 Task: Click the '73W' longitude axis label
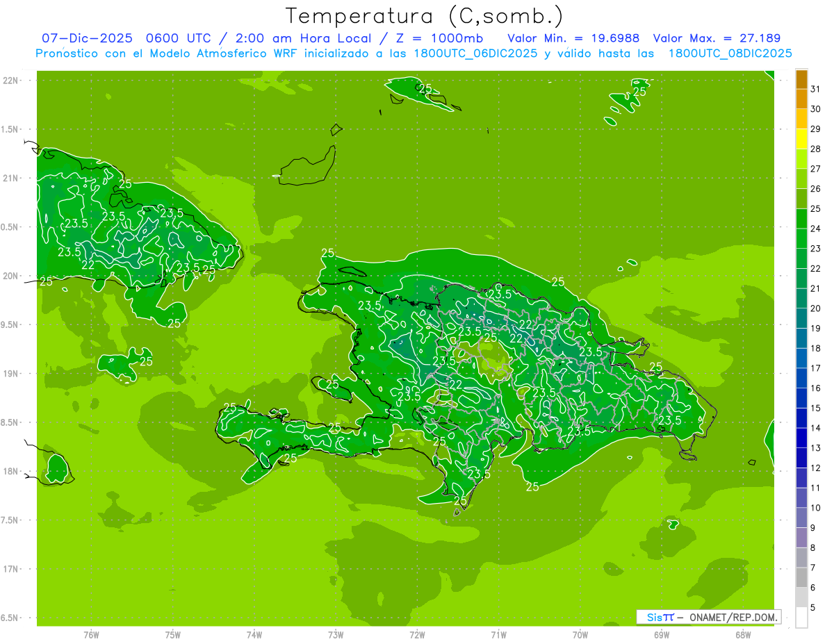pyautogui.click(x=336, y=634)
